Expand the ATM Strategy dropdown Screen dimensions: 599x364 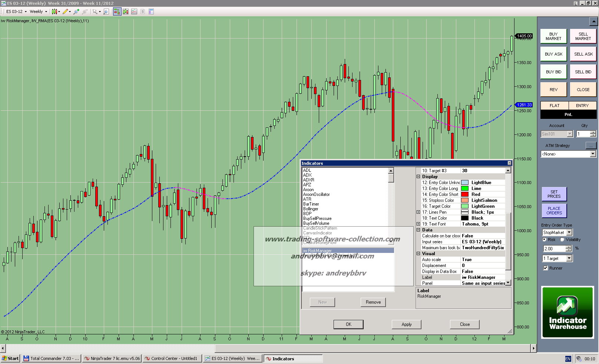tap(593, 154)
